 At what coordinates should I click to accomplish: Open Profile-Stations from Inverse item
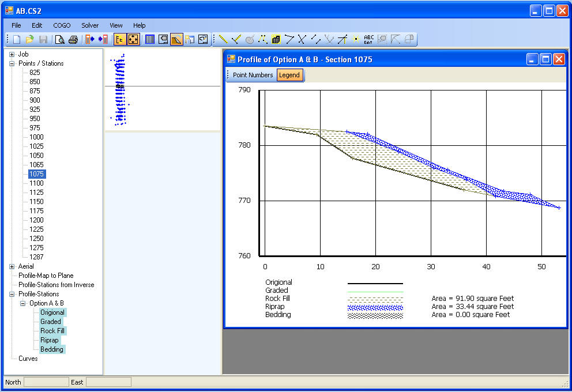click(x=56, y=285)
